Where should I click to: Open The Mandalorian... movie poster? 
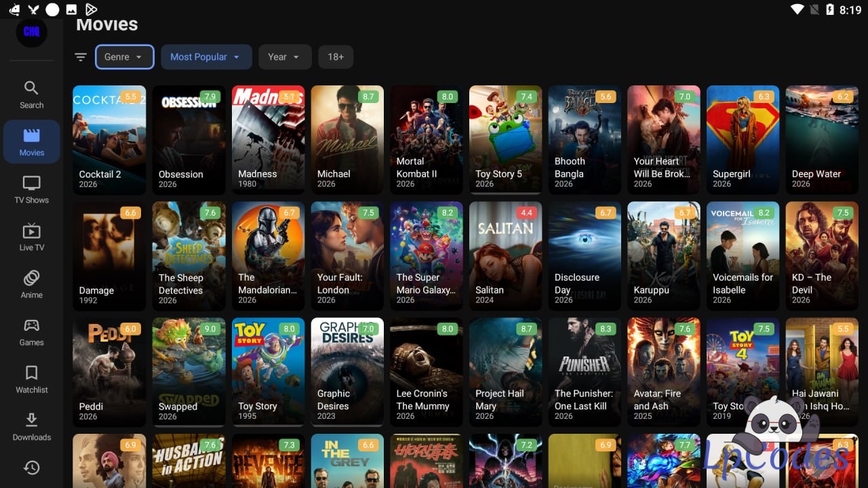tap(268, 256)
